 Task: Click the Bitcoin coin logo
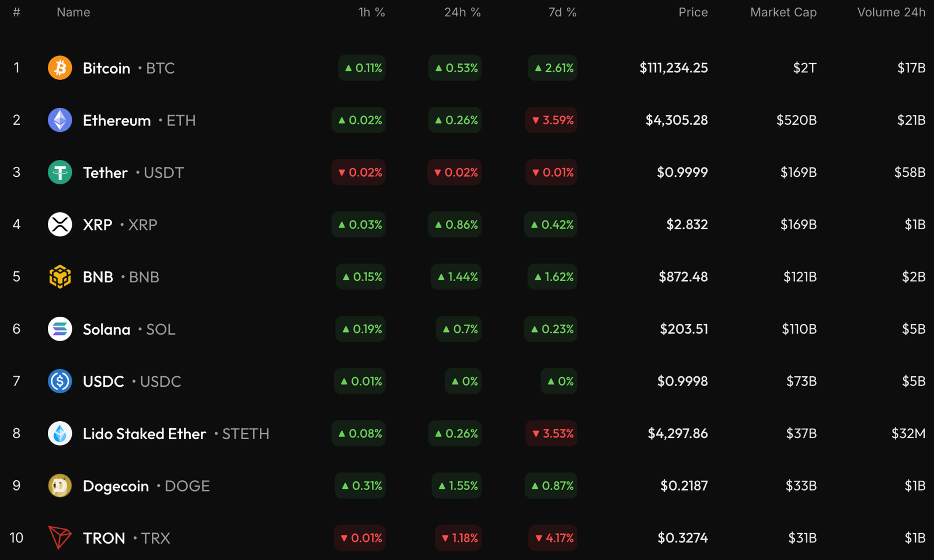point(60,68)
